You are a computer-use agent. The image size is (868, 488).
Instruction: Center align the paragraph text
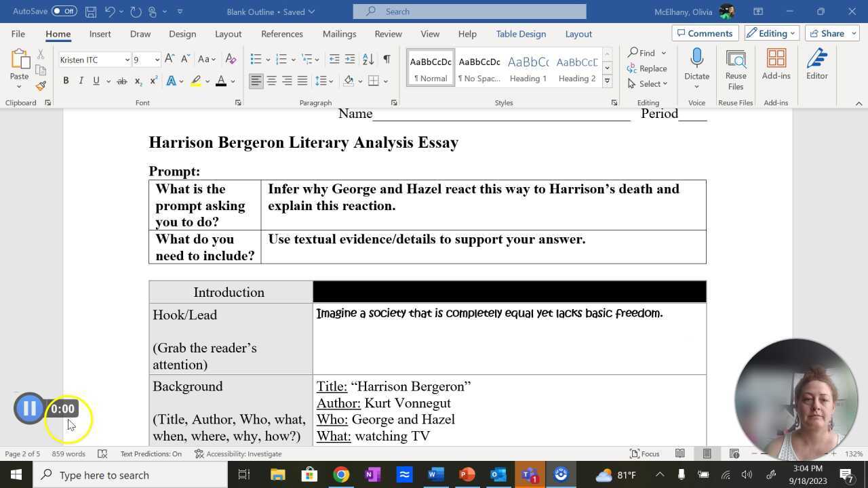(271, 81)
